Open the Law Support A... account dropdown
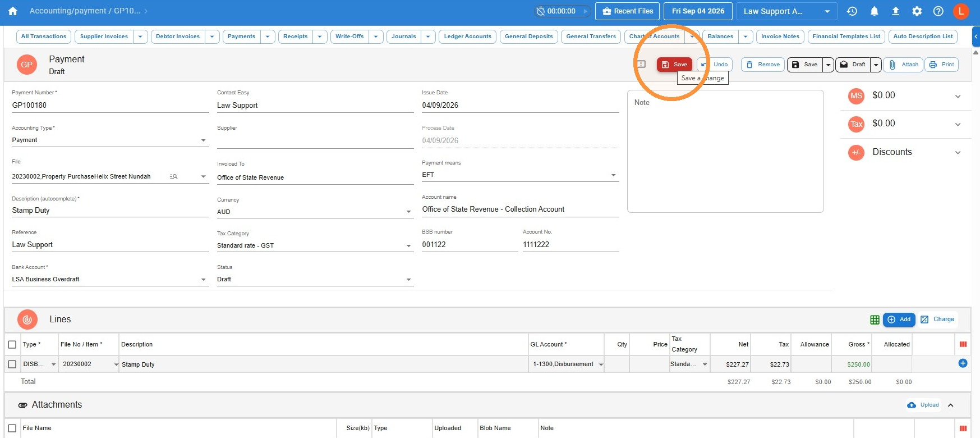 point(786,11)
